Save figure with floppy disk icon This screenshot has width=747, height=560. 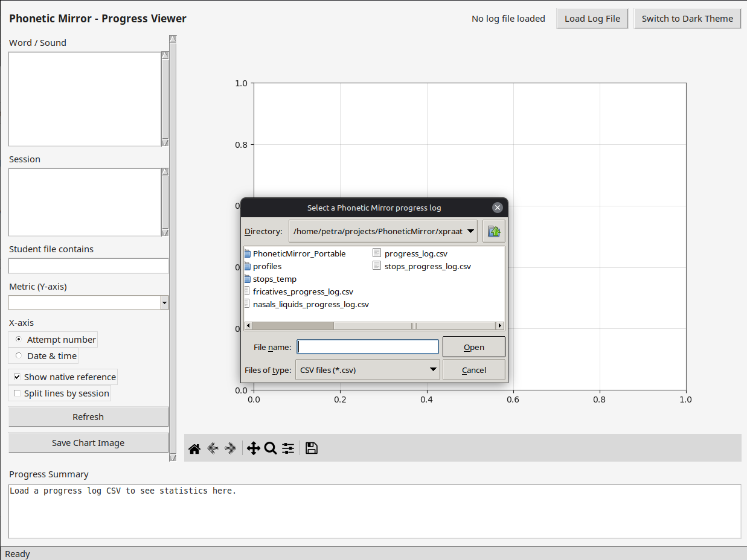(312, 448)
